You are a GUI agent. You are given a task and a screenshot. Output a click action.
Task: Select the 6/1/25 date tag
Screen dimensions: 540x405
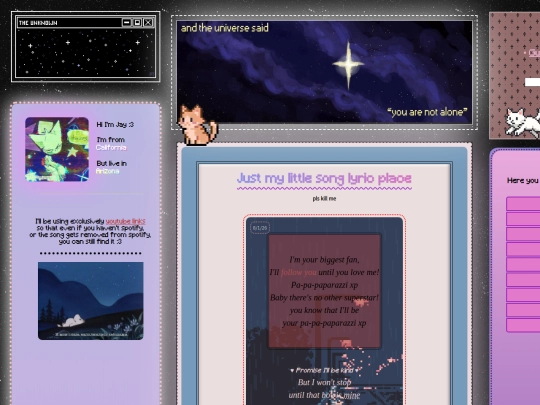point(260,228)
